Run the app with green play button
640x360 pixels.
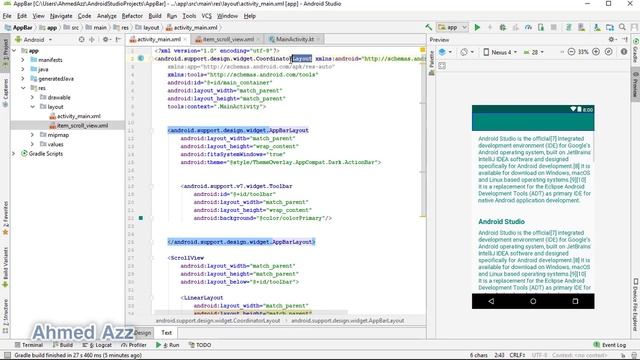click(477, 27)
